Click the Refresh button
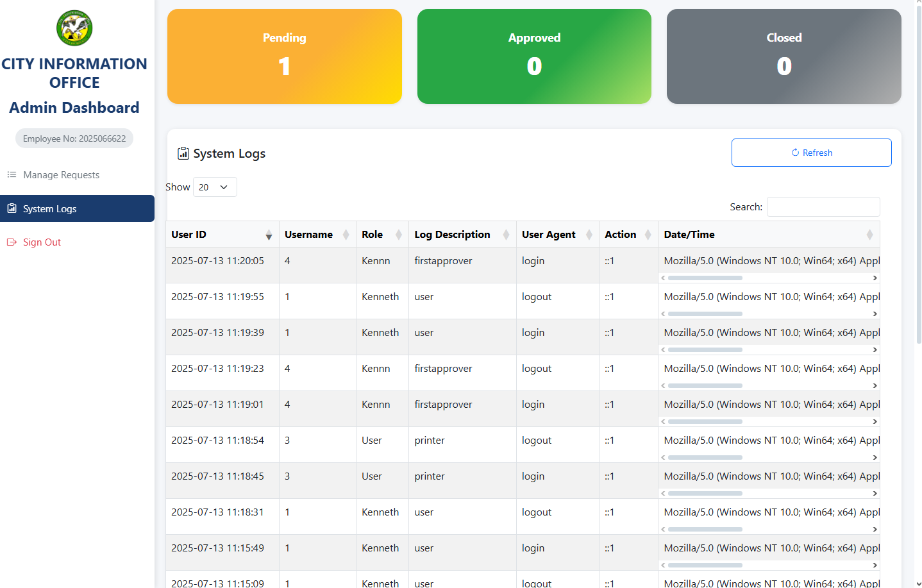Viewport: 922px width, 588px height. 811,153
